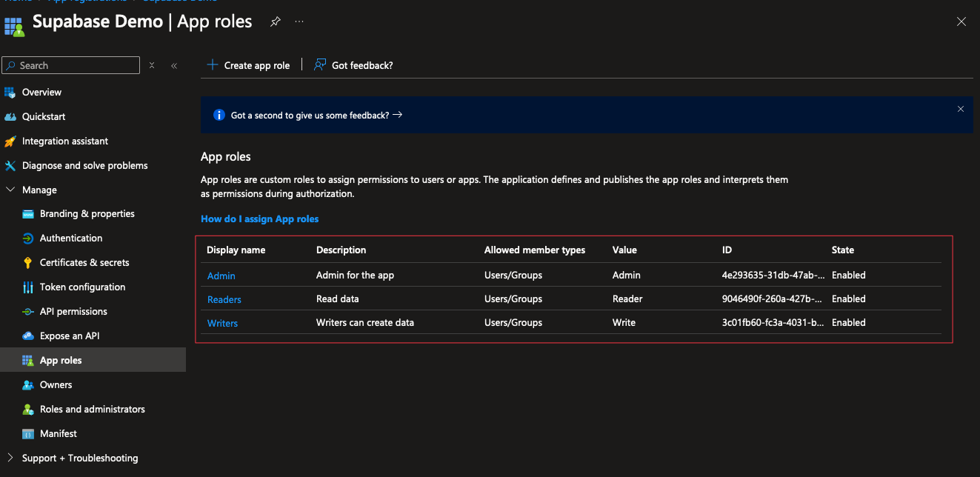Image resolution: width=980 pixels, height=477 pixels.
Task: Click the 'Writers can create data' description cell
Action: (365, 323)
